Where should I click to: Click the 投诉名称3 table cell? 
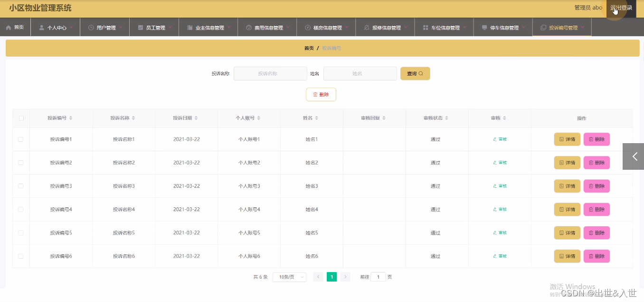124,186
